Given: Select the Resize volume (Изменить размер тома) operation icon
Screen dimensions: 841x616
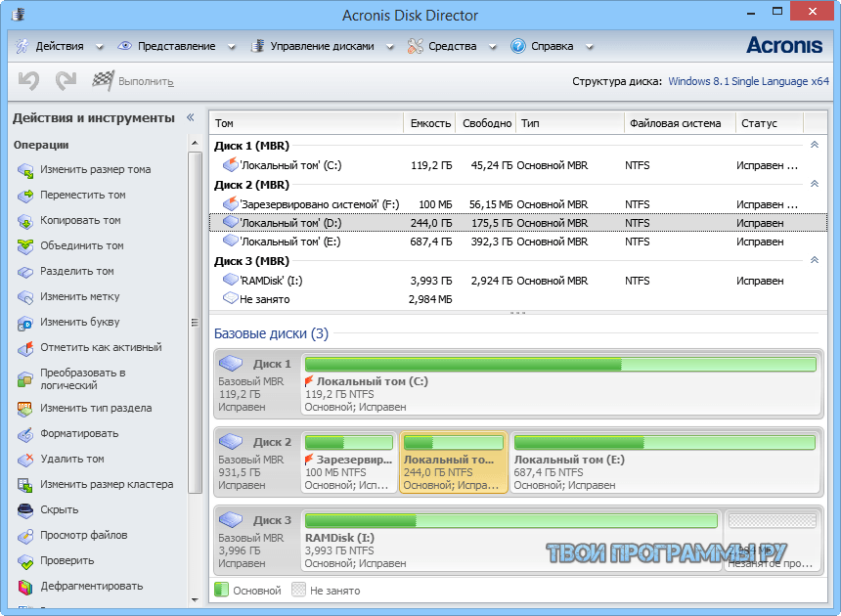Looking at the screenshot, I should (23, 169).
